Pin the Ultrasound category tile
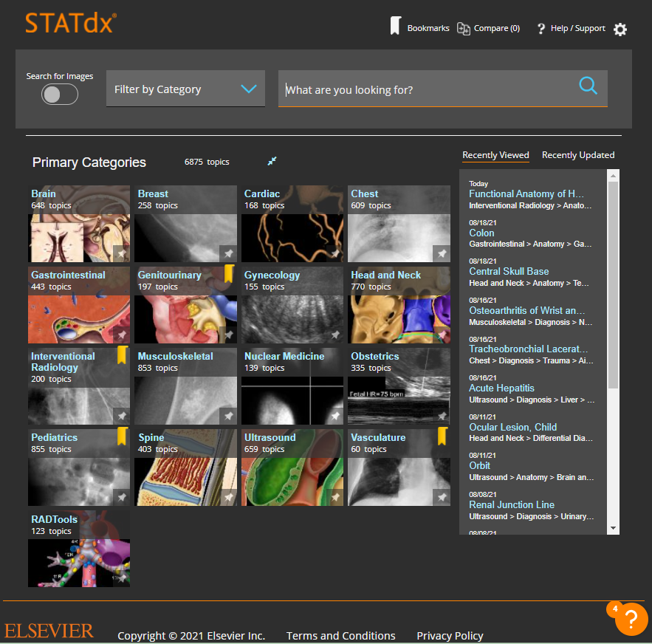The image size is (652, 644). [335, 497]
